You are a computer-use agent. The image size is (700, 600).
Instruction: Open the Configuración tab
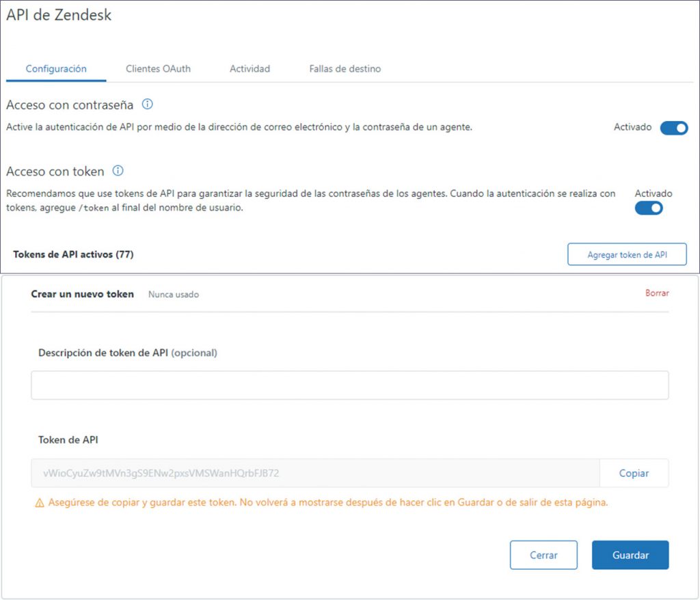(56, 69)
